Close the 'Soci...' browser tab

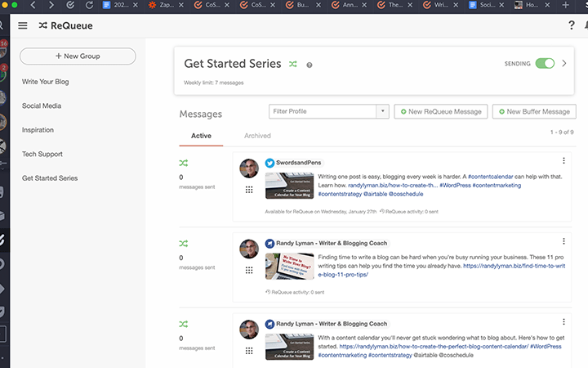pos(501,5)
